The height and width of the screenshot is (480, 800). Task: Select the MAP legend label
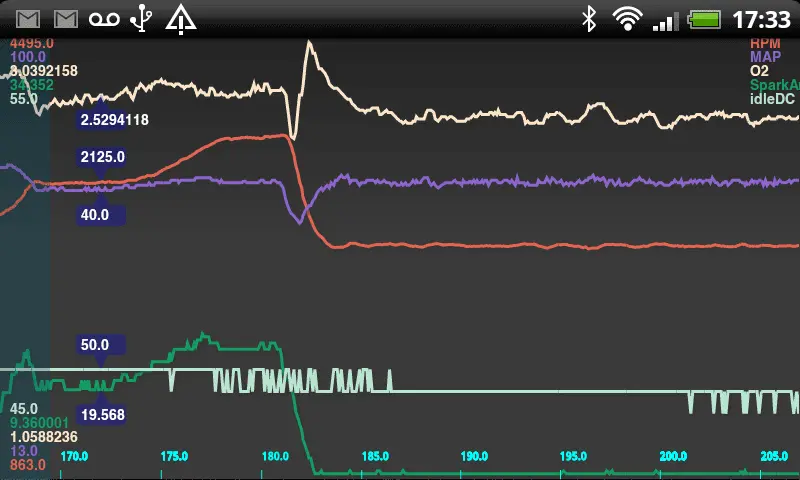765,57
